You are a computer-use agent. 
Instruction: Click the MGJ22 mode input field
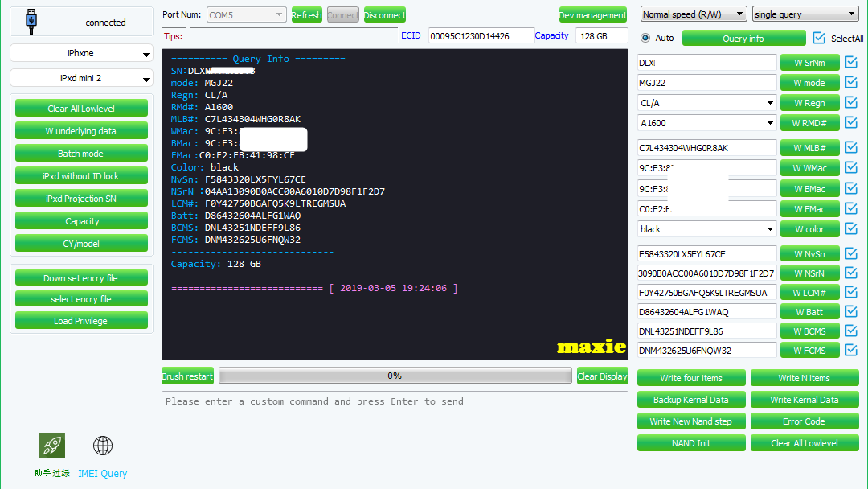707,83
